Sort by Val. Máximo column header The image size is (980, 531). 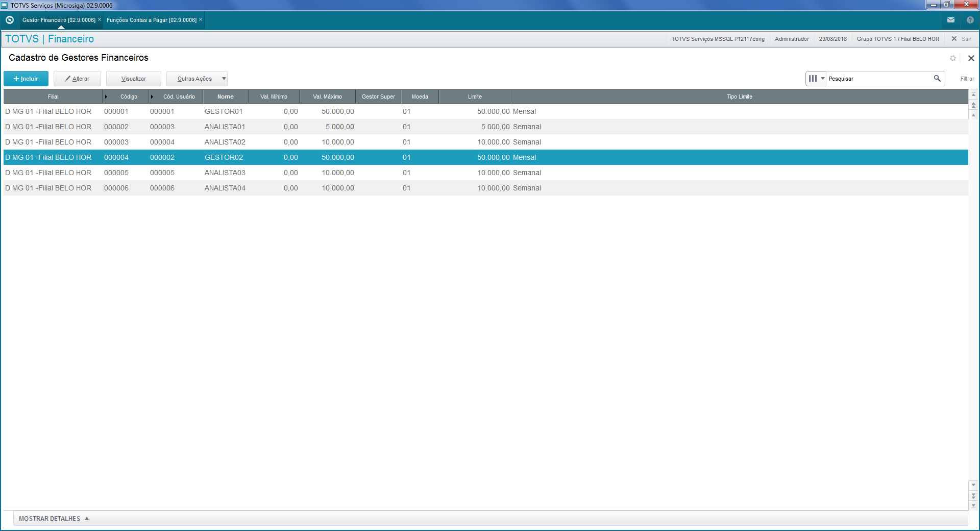(327, 96)
